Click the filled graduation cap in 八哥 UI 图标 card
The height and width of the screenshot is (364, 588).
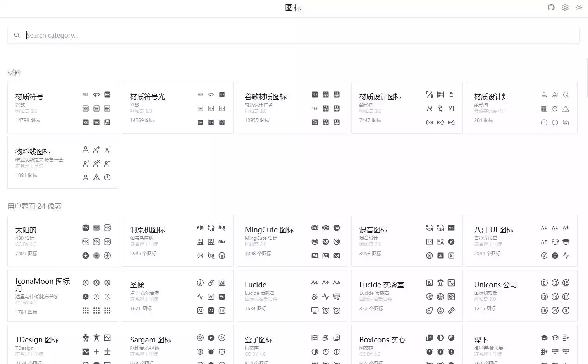566,242
